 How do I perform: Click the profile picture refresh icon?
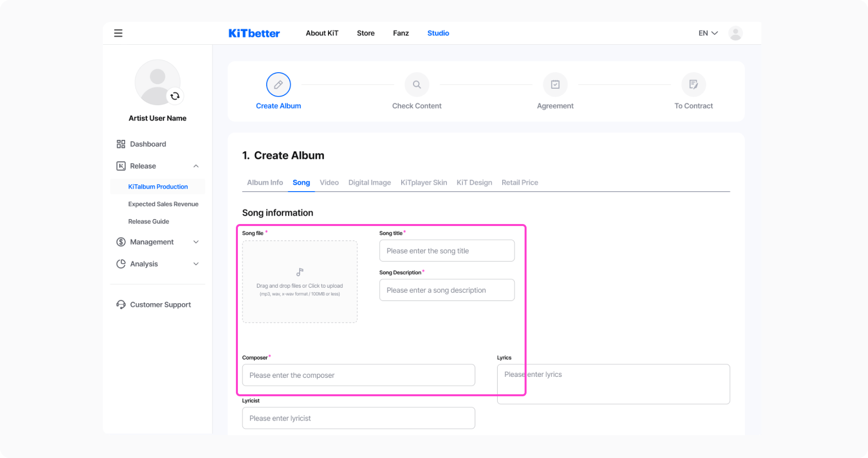coord(175,96)
